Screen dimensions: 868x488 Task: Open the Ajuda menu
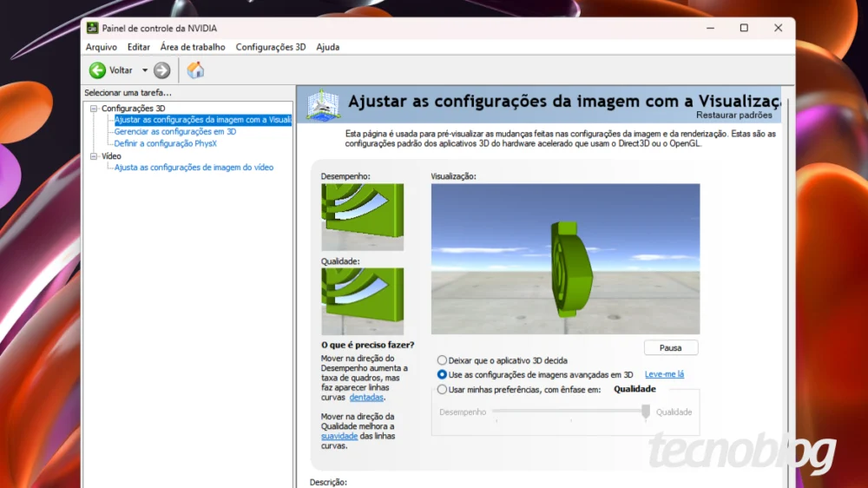click(x=328, y=47)
